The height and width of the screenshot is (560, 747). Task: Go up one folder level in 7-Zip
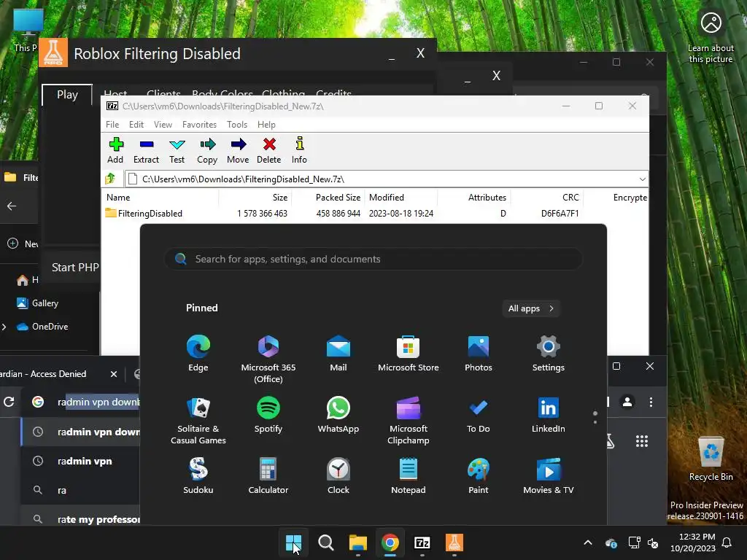[111, 179]
